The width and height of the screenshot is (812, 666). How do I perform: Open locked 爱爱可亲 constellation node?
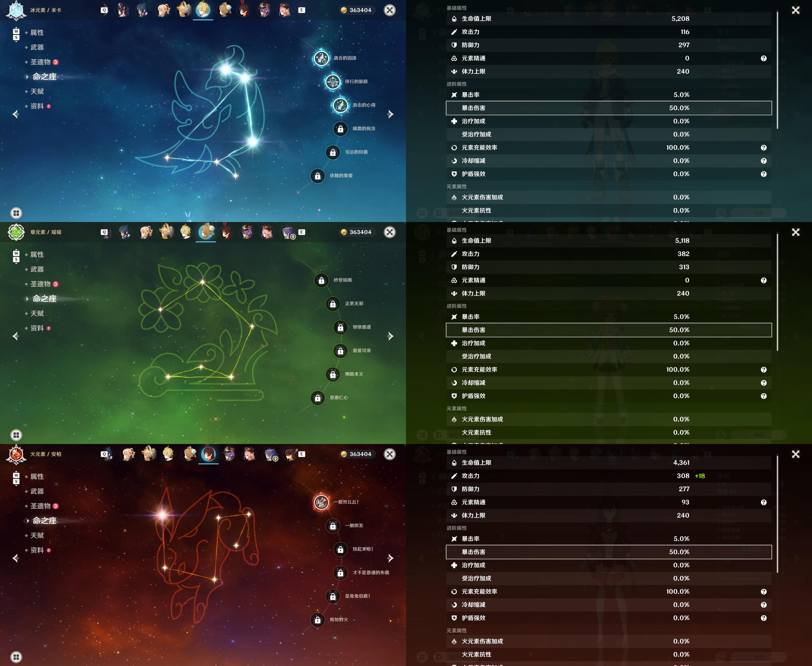pyautogui.click(x=340, y=351)
